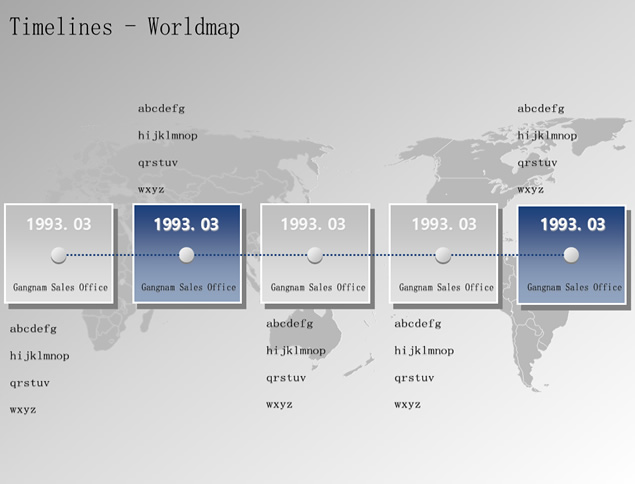Click the 1993. 03 date in second box
635x484 pixels.
click(186, 224)
